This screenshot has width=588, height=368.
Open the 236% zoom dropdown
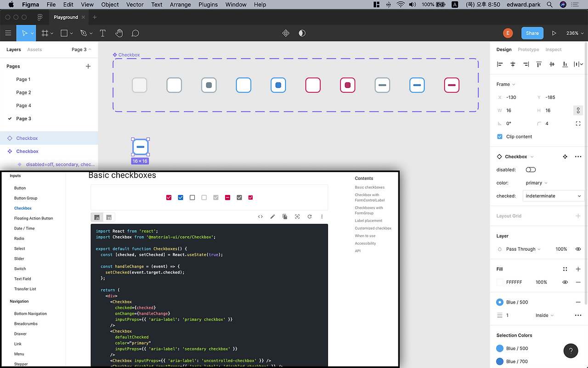[575, 33]
